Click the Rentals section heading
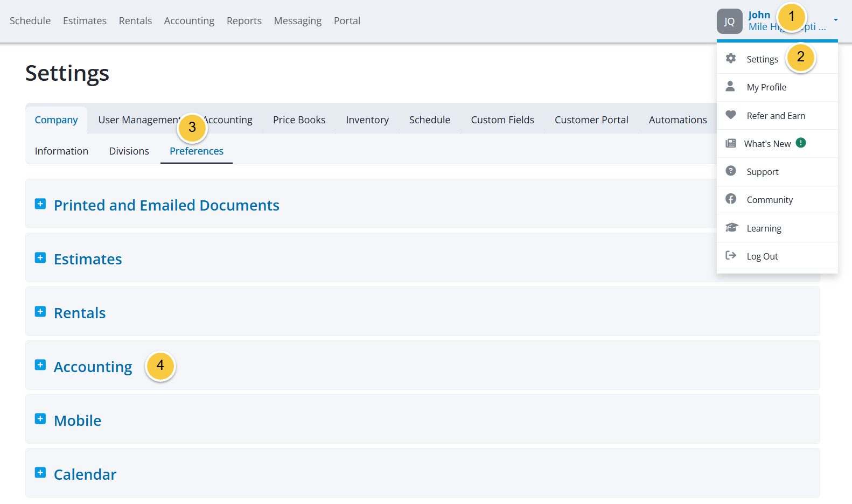This screenshot has height=504, width=852. 80,313
